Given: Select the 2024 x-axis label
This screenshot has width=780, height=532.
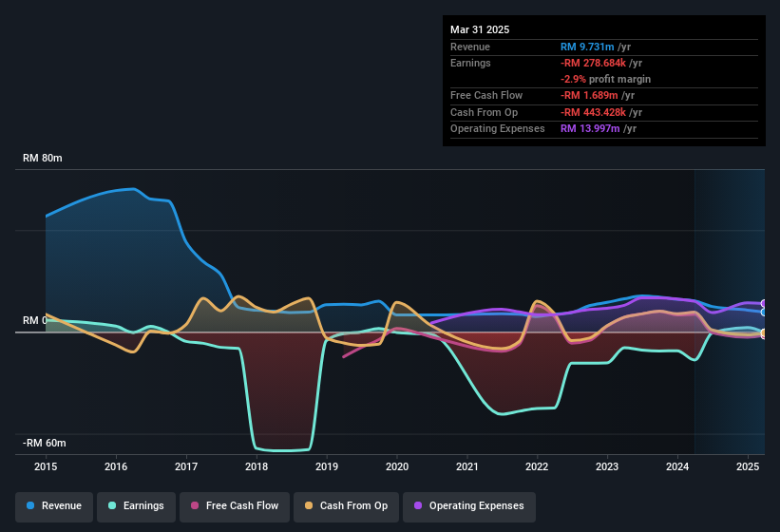Looking at the screenshot, I should tap(677, 466).
